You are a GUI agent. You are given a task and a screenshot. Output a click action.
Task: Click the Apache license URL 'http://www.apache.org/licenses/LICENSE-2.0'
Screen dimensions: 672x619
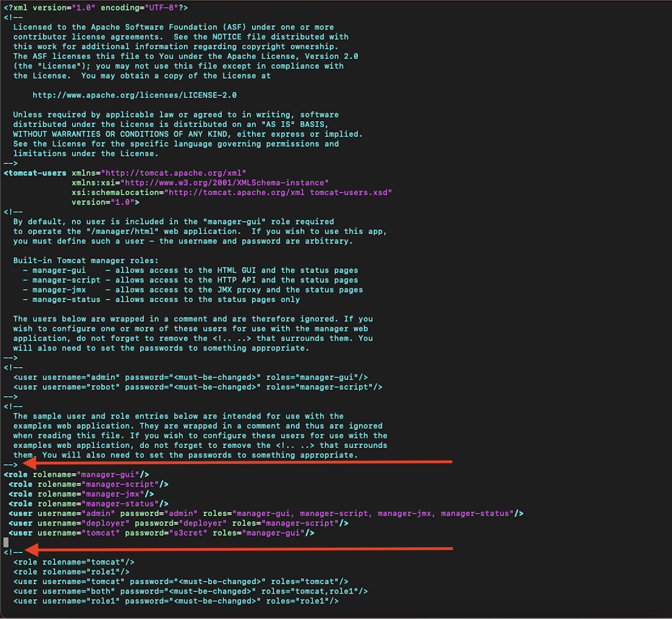point(134,95)
